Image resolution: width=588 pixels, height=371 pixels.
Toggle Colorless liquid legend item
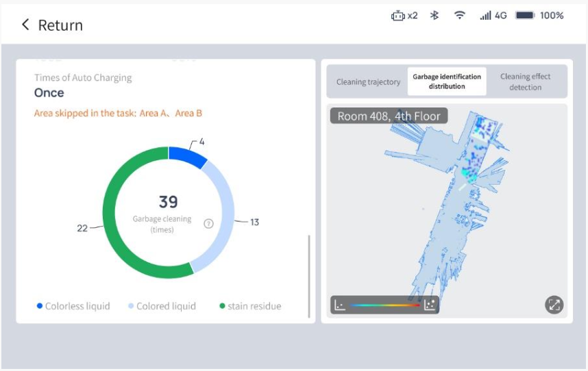(x=73, y=306)
